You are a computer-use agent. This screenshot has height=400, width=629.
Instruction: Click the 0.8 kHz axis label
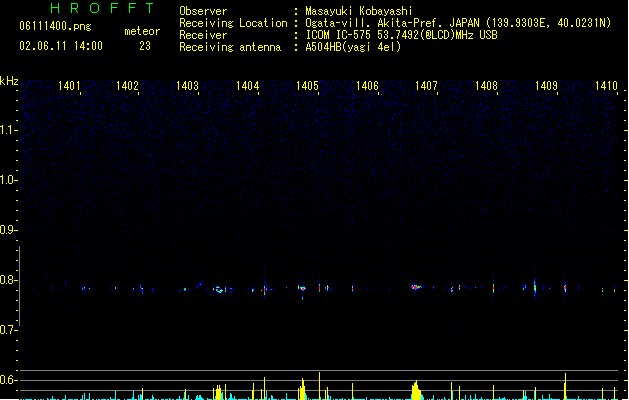click(x=8, y=280)
